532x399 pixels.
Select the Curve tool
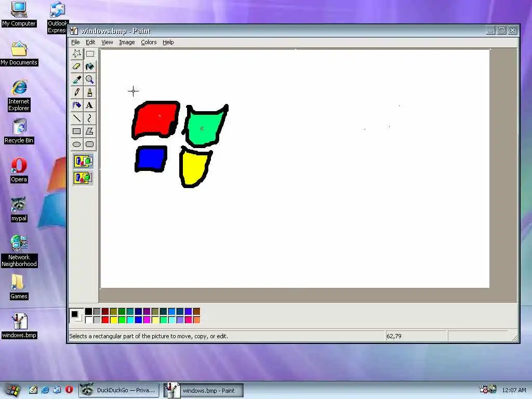pos(90,118)
